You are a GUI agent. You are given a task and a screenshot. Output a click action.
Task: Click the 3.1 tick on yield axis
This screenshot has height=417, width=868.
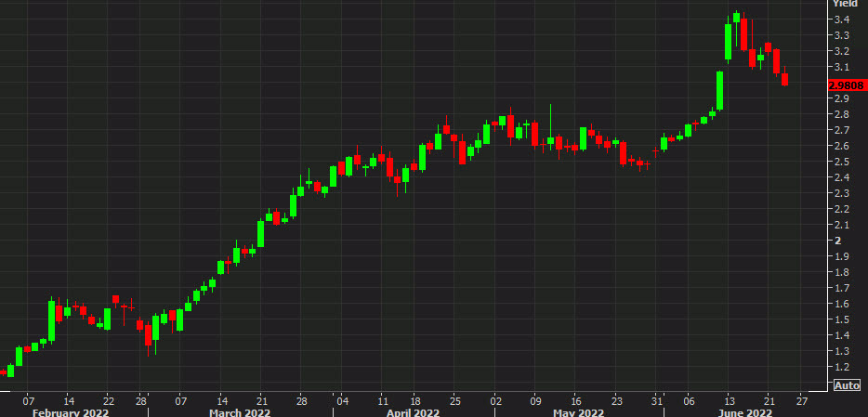(840, 67)
